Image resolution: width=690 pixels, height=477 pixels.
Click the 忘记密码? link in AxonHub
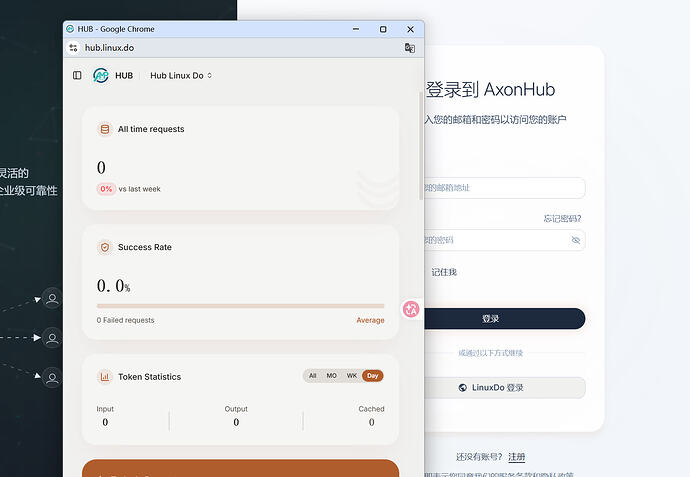point(562,219)
